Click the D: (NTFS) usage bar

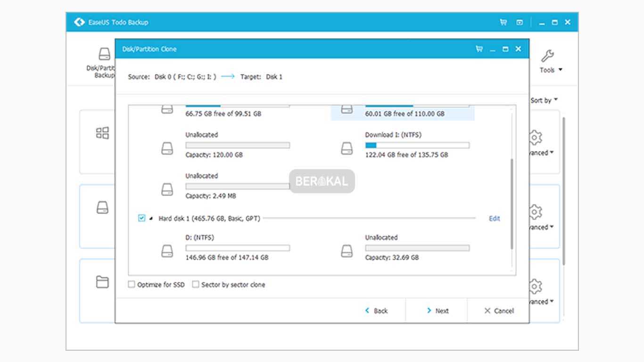pos(238,248)
